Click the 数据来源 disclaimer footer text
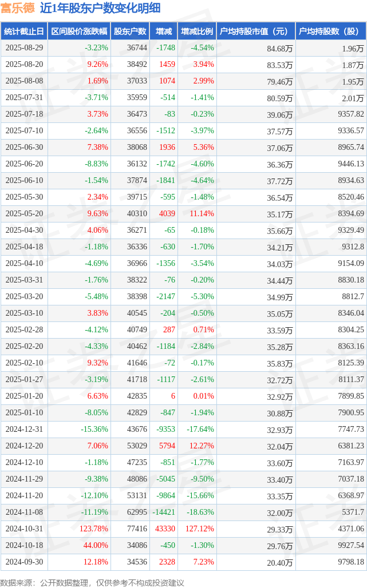The image size is (367, 588). 92,583
